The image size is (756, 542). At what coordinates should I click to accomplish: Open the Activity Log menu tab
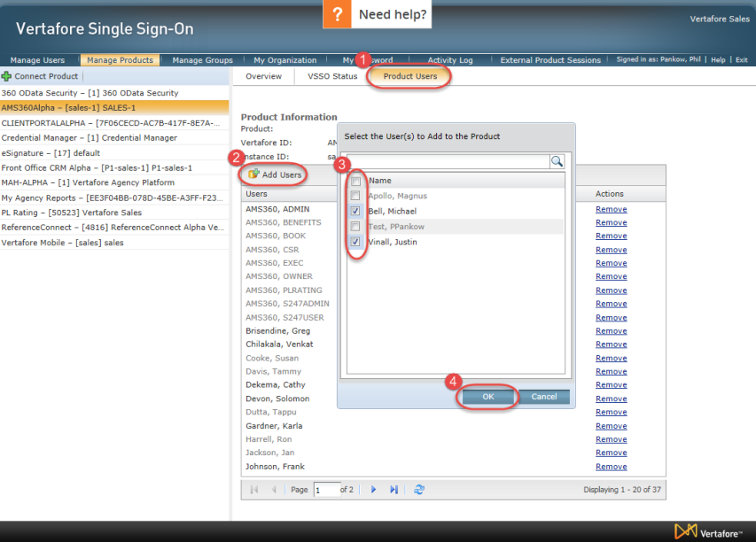[x=450, y=60]
